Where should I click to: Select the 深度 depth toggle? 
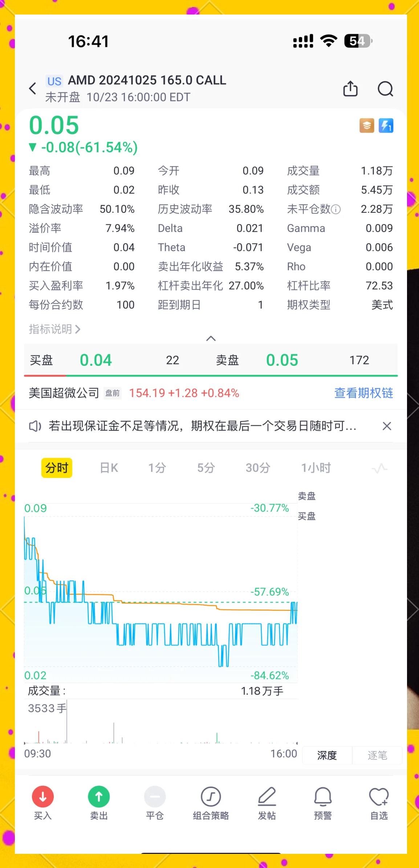point(327,755)
